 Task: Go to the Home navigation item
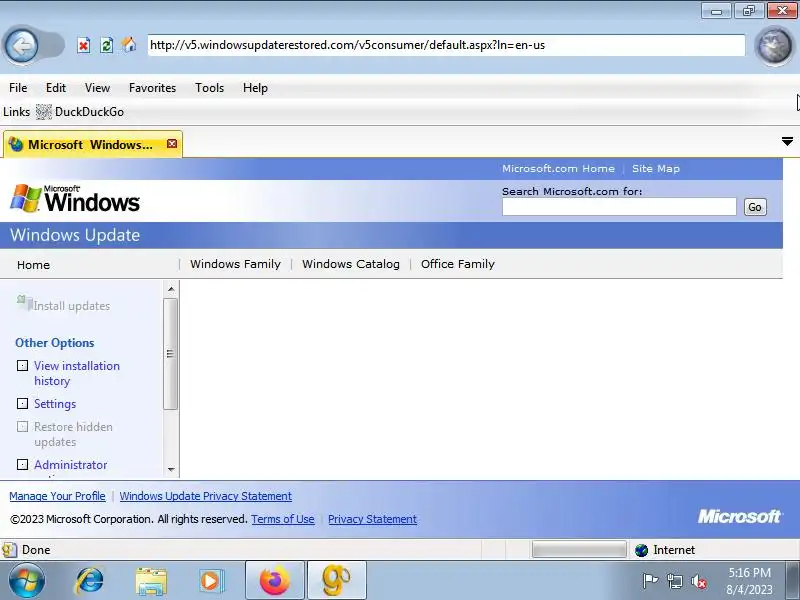click(x=33, y=265)
